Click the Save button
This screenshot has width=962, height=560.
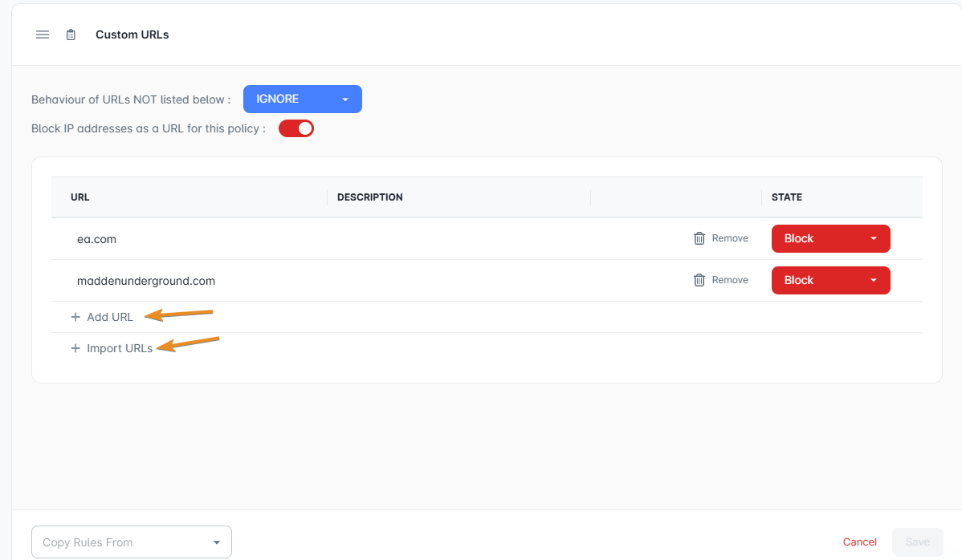[917, 542]
